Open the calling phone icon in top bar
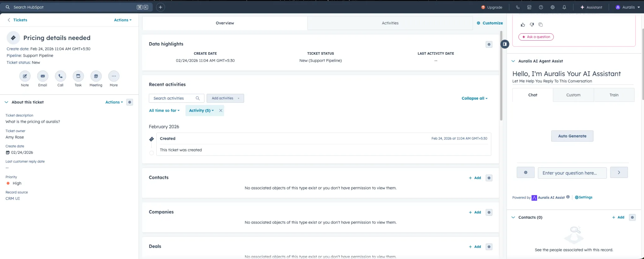This screenshot has width=644, height=259. coord(518,7)
